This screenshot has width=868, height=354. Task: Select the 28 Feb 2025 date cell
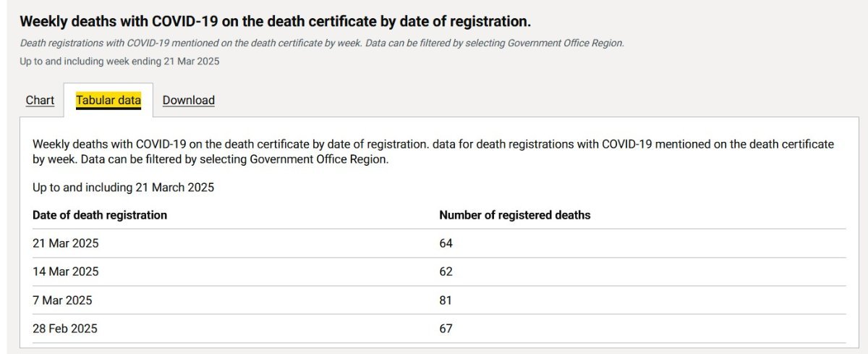coord(65,328)
